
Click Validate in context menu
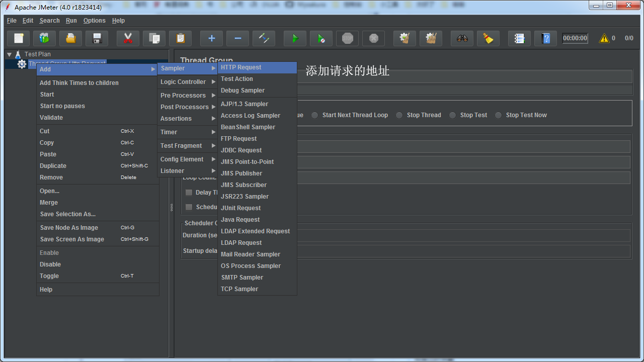pos(98,118)
